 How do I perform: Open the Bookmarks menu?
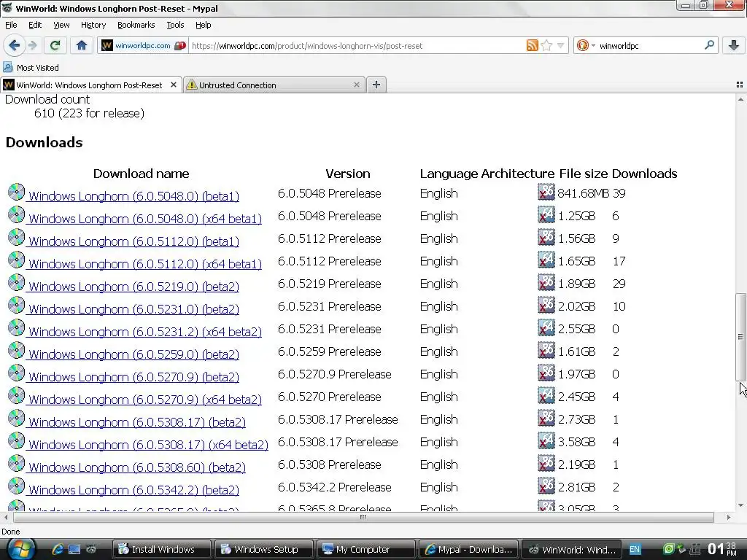pos(136,25)
